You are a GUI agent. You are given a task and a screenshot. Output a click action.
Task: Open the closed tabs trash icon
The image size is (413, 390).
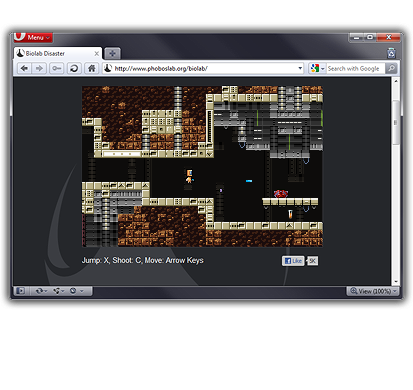click(x=392, y=53)
